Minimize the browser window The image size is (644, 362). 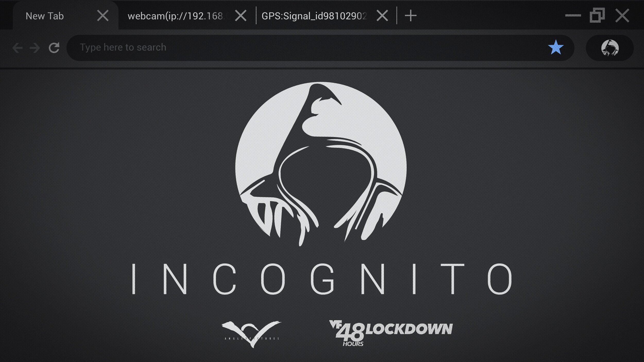point(573,16)
